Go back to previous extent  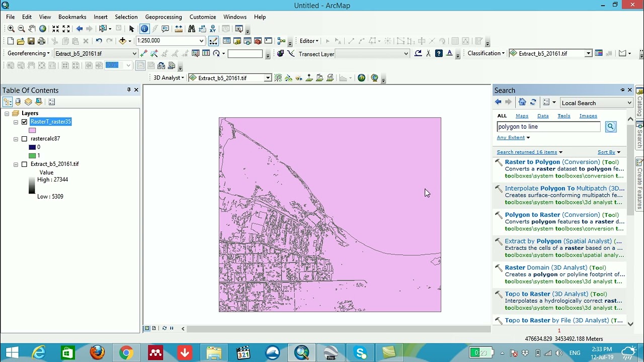click(79, 29)
